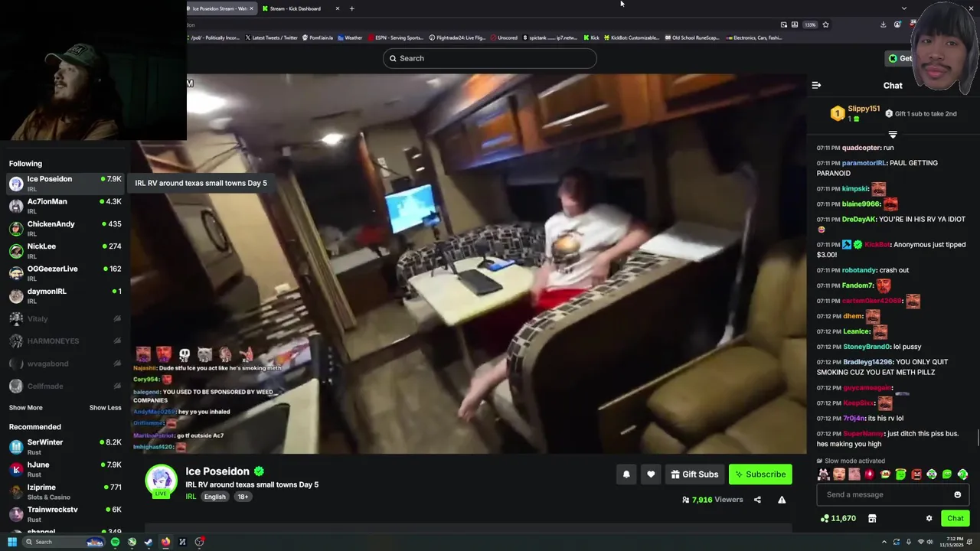Screen dimensions: 980x551
Task: Click the first quick emote with pink bow
Action: (823, 474)
